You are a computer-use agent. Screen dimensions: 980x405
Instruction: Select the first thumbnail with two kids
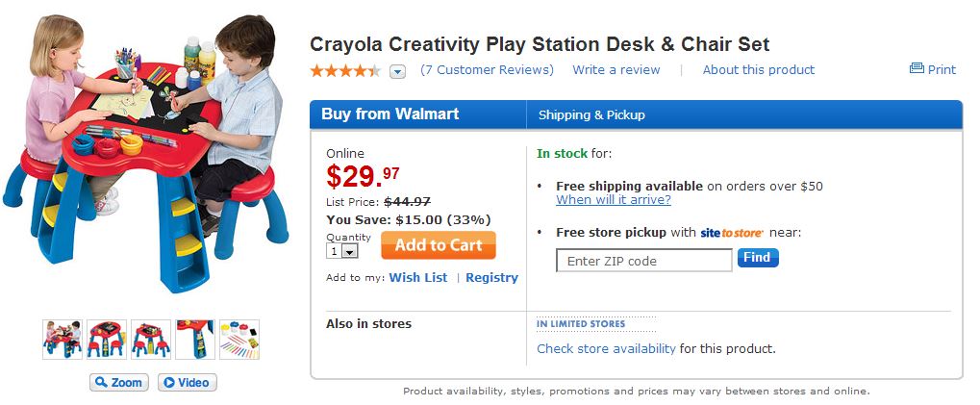click(63, 340)
